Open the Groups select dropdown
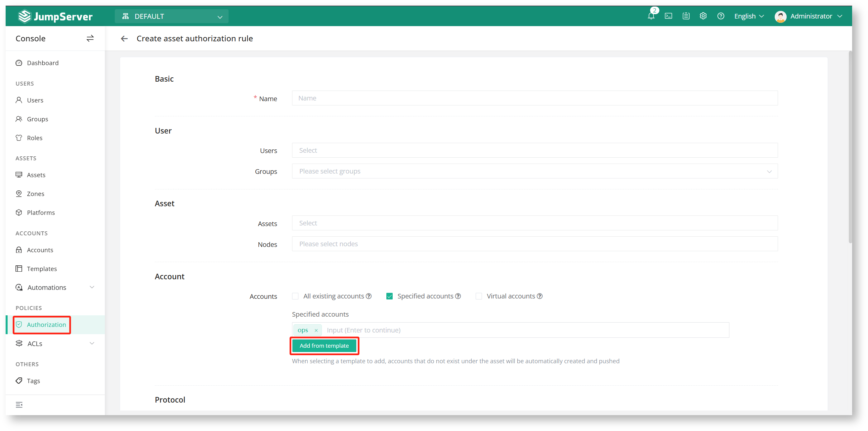Viewport: 868px width, 431px height. tap(535, 171)
